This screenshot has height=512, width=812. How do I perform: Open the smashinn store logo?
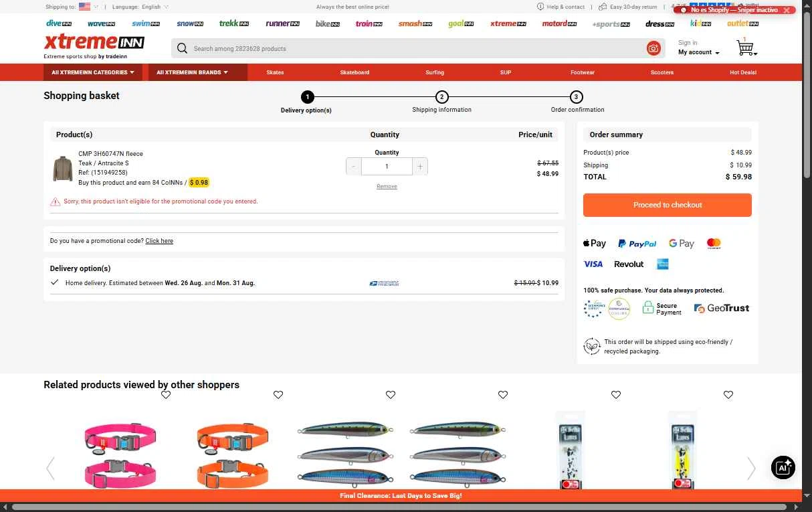point(415,23)
